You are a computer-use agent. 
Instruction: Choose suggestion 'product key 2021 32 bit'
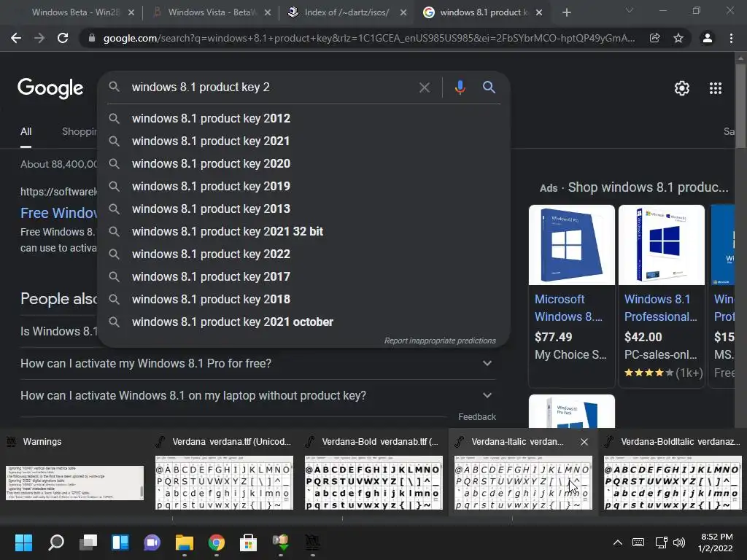coord(304,231)
